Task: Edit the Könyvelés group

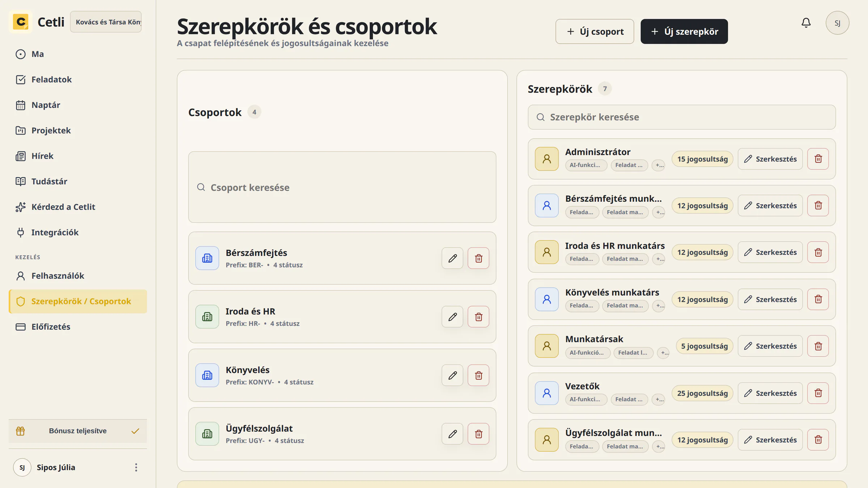Action: point(452,375)
